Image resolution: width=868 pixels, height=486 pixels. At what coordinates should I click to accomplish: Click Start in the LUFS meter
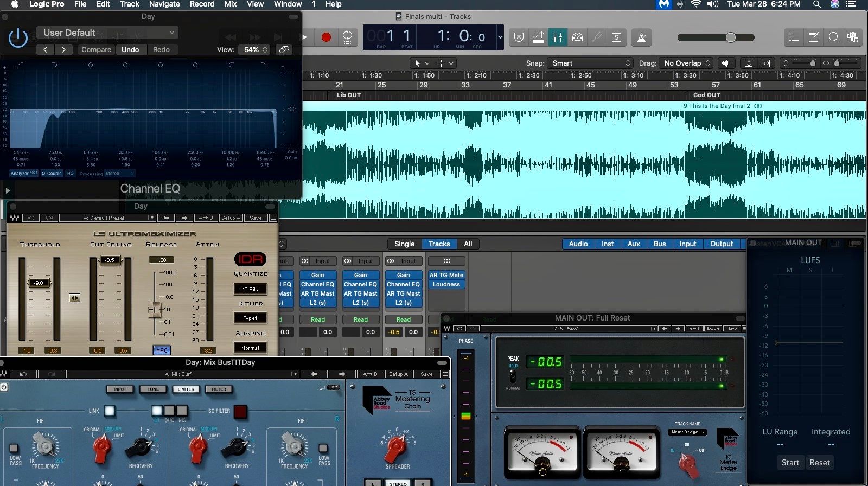(790, 463)
